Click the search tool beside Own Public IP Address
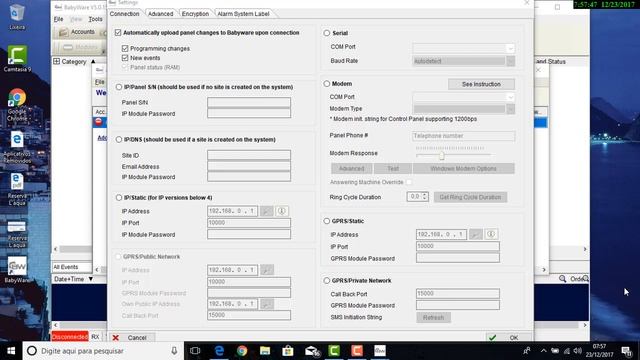The image size is (640, 360). (x=267, y=304)
